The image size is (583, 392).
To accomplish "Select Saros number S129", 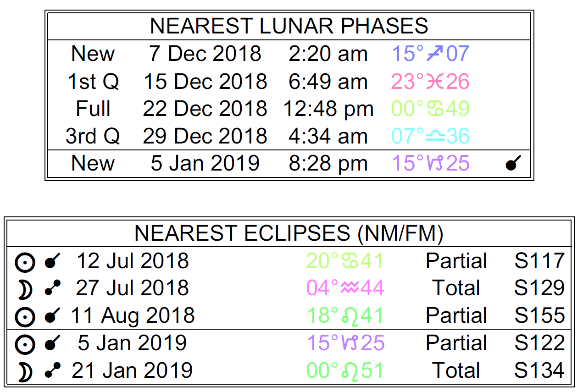I will (x=539, y=288).
